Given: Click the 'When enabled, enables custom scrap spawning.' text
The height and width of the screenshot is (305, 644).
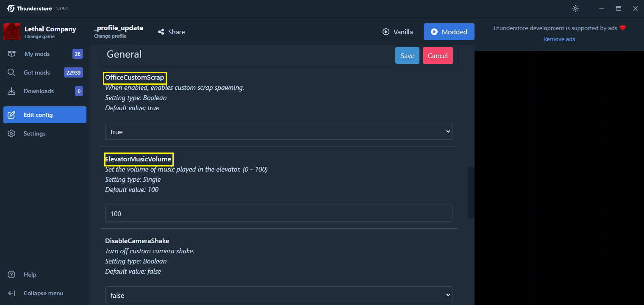Looking at the screenshot, I should pyautogui.click(x=175, y=88).
